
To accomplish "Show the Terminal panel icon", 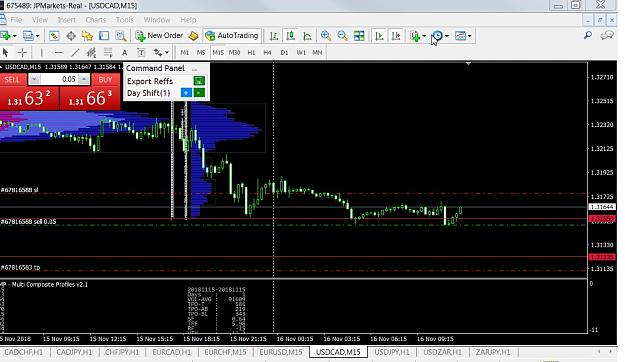I will (104, 36).
